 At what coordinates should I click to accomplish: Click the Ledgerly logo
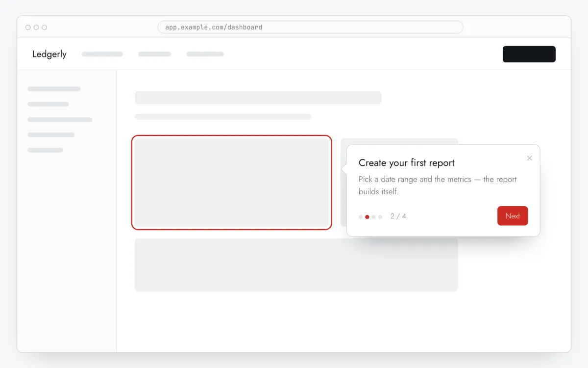click(49, 54)
